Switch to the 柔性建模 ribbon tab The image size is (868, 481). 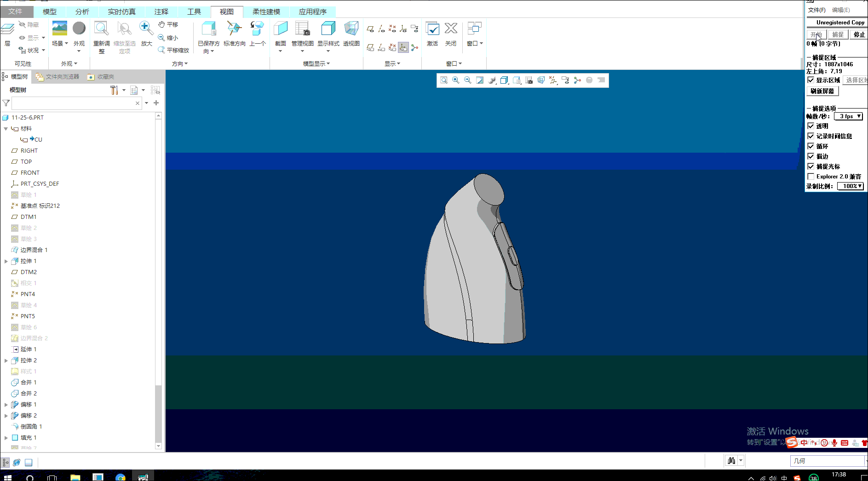[266, 11]
